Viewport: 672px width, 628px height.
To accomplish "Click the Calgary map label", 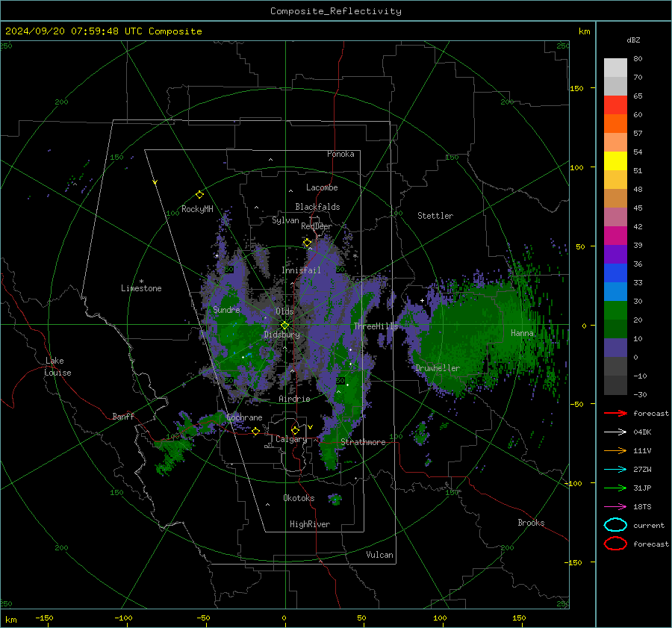I will [x=291, y=439].
